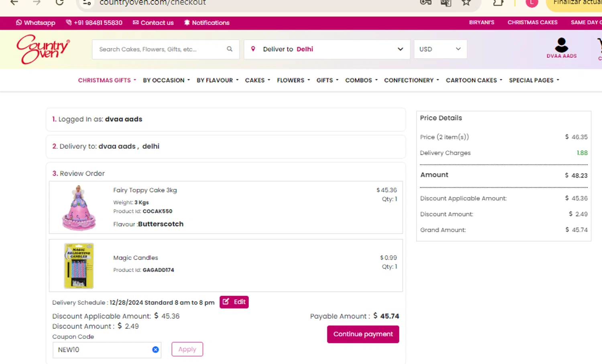Click the translate page icon
This screenshot has height=364, width=602.
click(x=445, y=2)
